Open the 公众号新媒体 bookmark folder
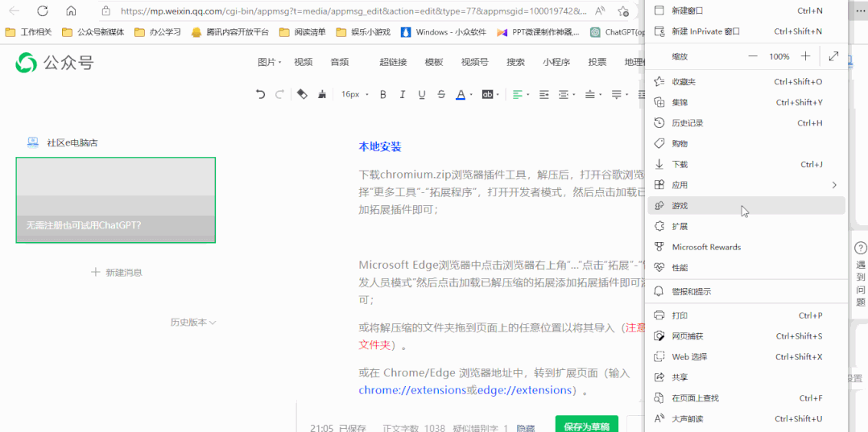868x432 pixels. 93,32
